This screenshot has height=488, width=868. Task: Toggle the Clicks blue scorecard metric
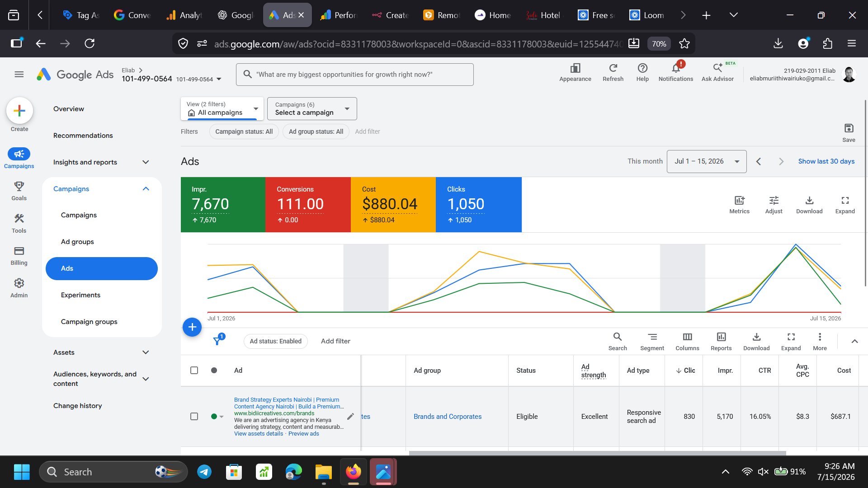[479, 205]
